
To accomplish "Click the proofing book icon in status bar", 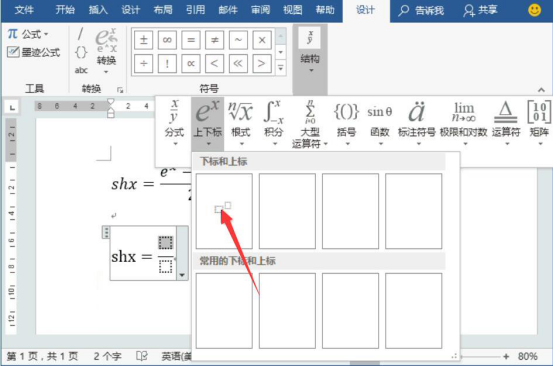I will tap(142, 356).
